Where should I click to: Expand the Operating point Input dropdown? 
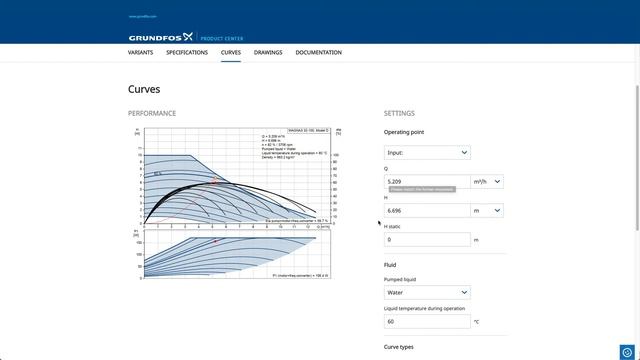pyautogui.click(x=427, y=152)
